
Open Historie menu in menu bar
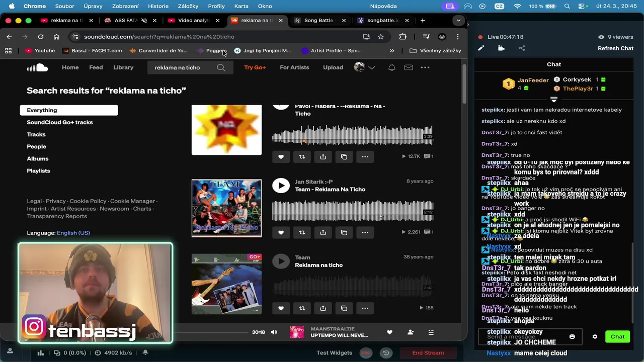(158, 6)
